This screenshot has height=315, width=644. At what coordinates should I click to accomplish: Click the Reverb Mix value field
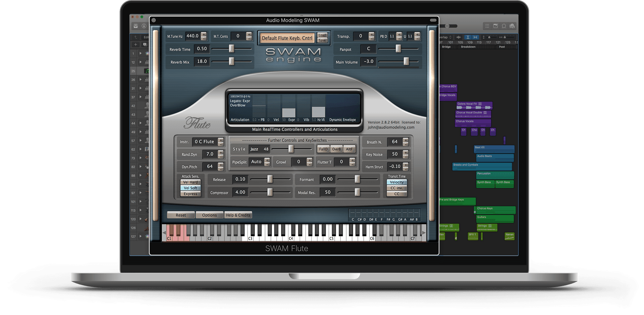click(x=202, y=61)
